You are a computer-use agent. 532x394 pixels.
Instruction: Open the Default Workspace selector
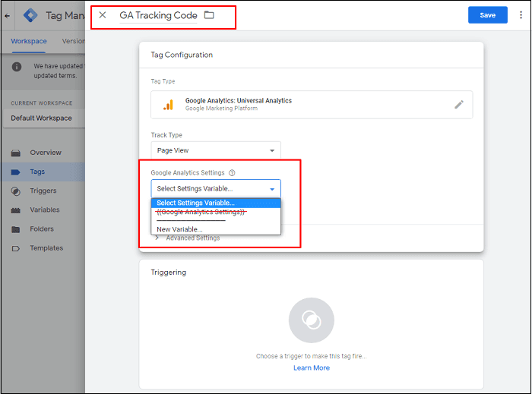(x=43, y=118)
